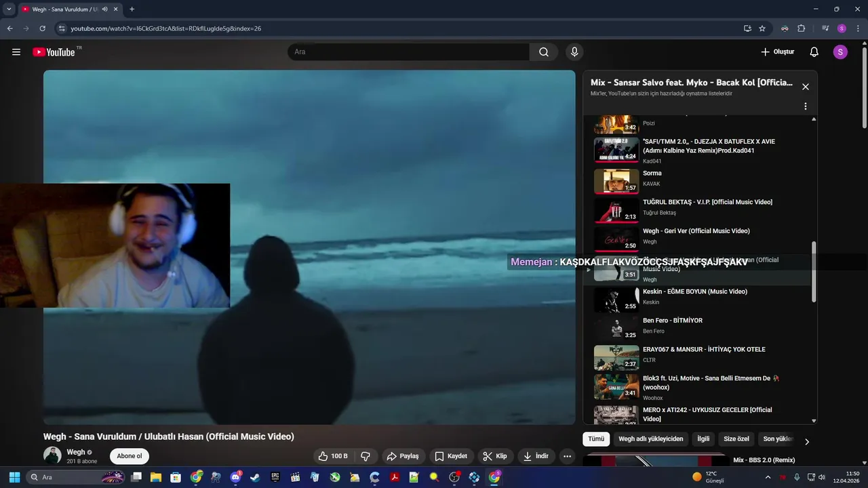868x488 pixels.
Task: Open Chrome Extensions puzzle icon
Action: [x=801, y=28]
